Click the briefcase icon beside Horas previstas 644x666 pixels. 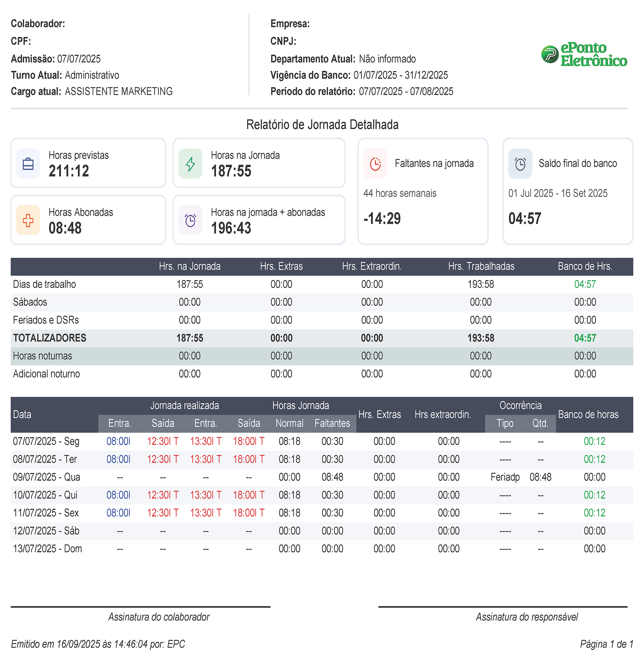coord(28,164)
